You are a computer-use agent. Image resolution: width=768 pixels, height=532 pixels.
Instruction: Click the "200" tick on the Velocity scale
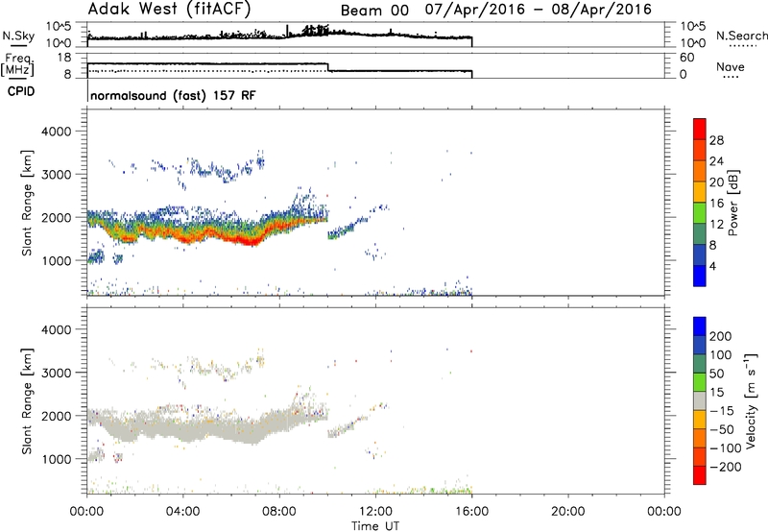pos(721,336)
